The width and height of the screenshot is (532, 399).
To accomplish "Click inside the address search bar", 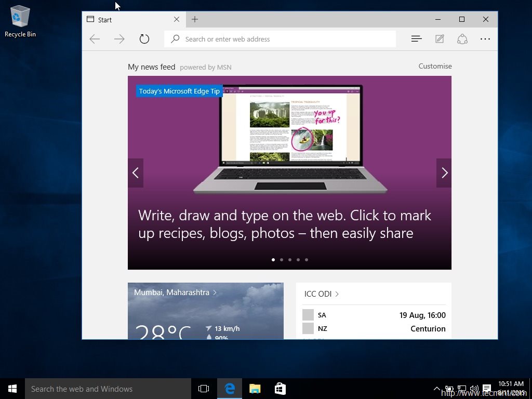I will pos(281,39).
